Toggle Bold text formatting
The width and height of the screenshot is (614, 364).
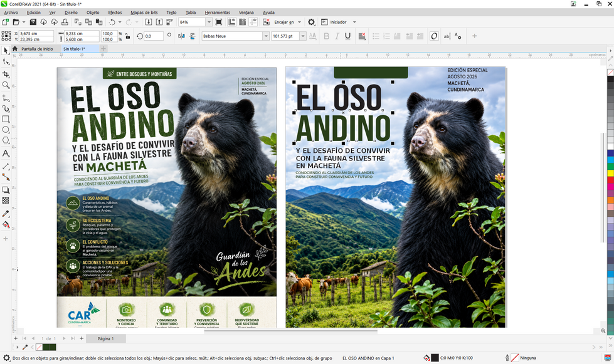coord(327,36)
